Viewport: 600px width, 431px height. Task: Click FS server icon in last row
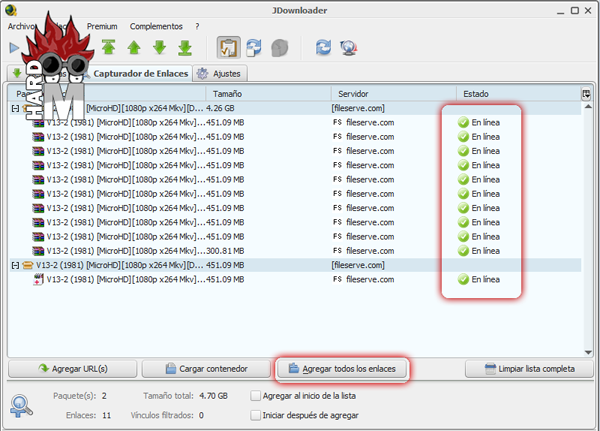[337, 279]
